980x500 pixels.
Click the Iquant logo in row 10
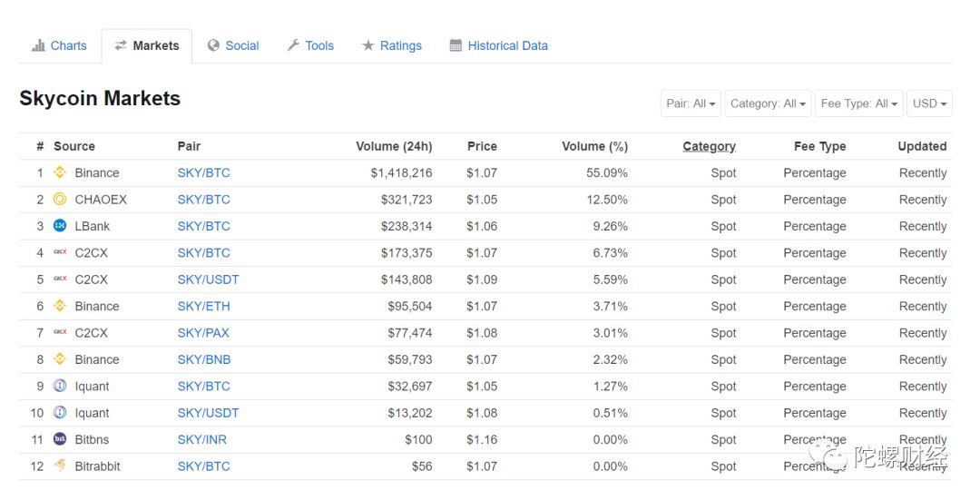(60, 413)
